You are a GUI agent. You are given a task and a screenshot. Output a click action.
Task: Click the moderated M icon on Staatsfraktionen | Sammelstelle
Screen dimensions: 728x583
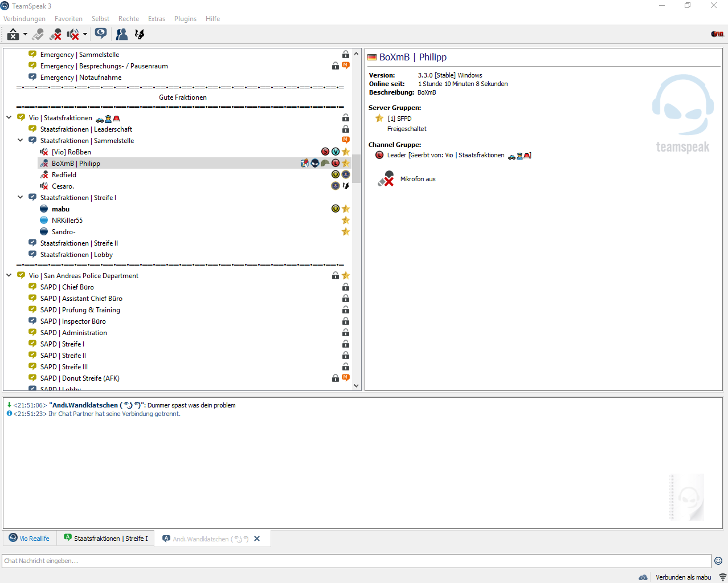[346, 140]
